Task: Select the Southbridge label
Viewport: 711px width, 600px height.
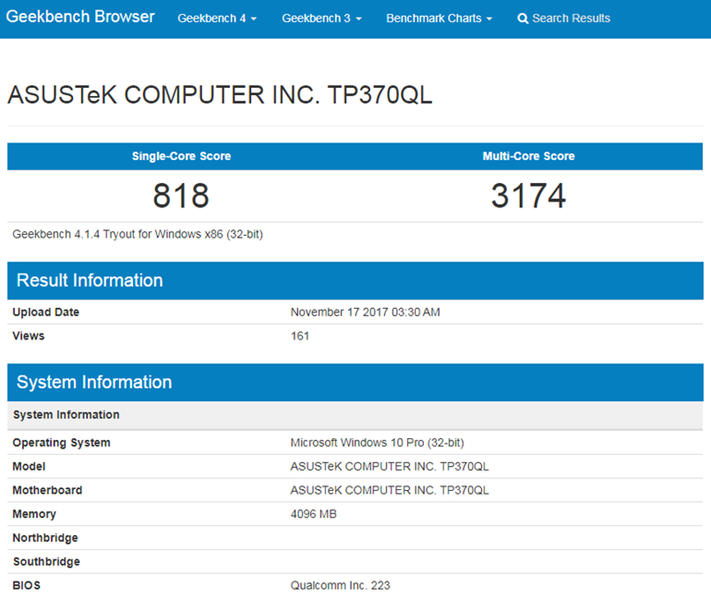Action: pyautogui.click(x=46, y=561)
